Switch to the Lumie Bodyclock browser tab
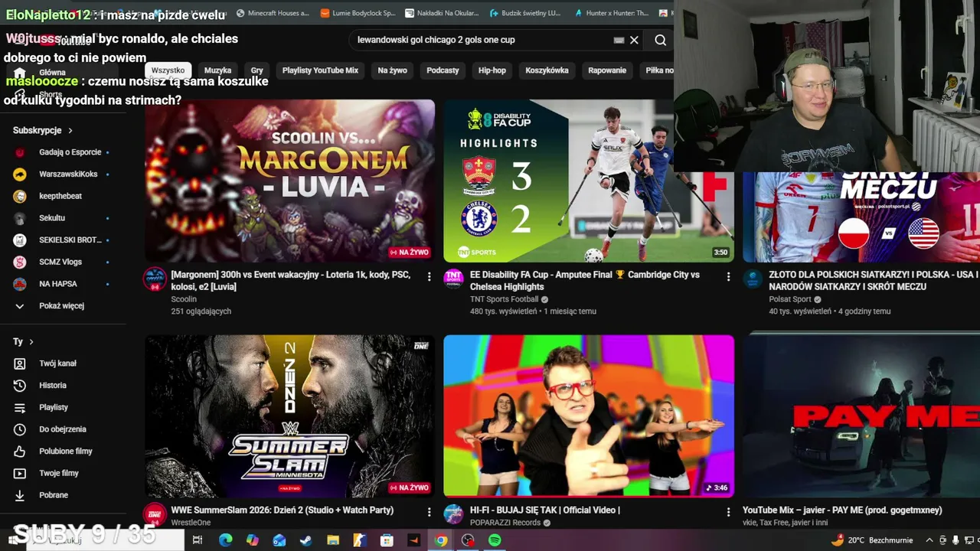980x551 pixels. pyautogui.click(x=357, y=13)
